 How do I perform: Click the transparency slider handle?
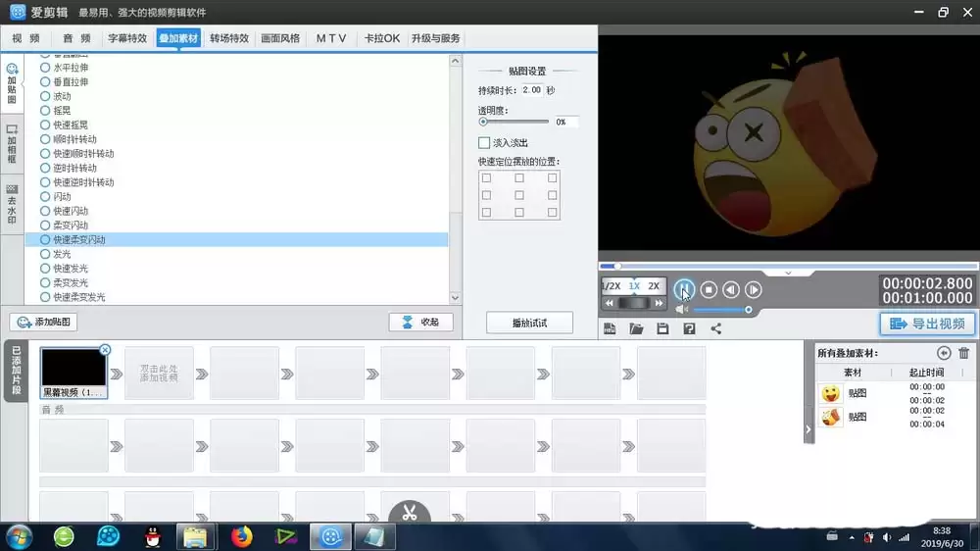pyautogui.click(x=483, y=122)
